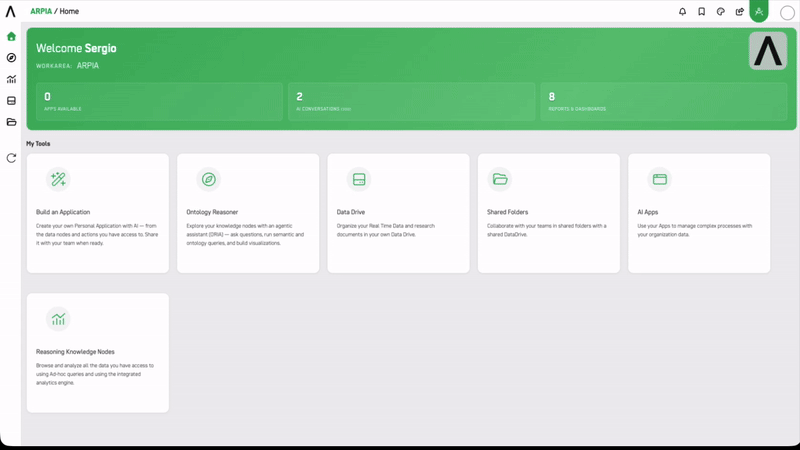The image size is (800, 450).
Task: Click the Build an Application magic wand icon
Action: (58, 179)
